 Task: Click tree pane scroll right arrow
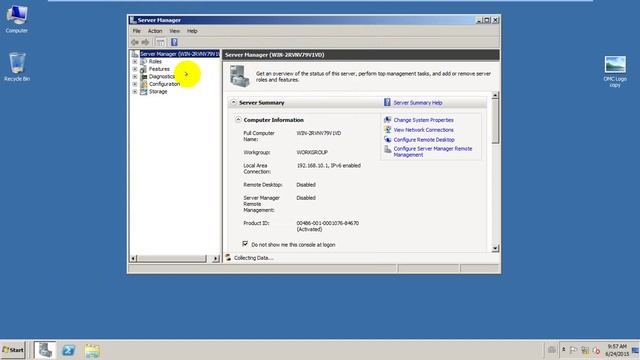click(216, 258)
